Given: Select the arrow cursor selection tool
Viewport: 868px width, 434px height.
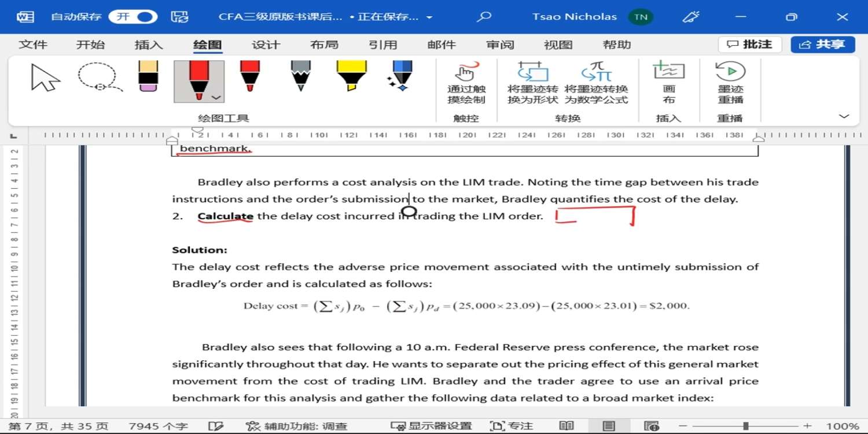Looking at the screenshot, I should [46, 78].
